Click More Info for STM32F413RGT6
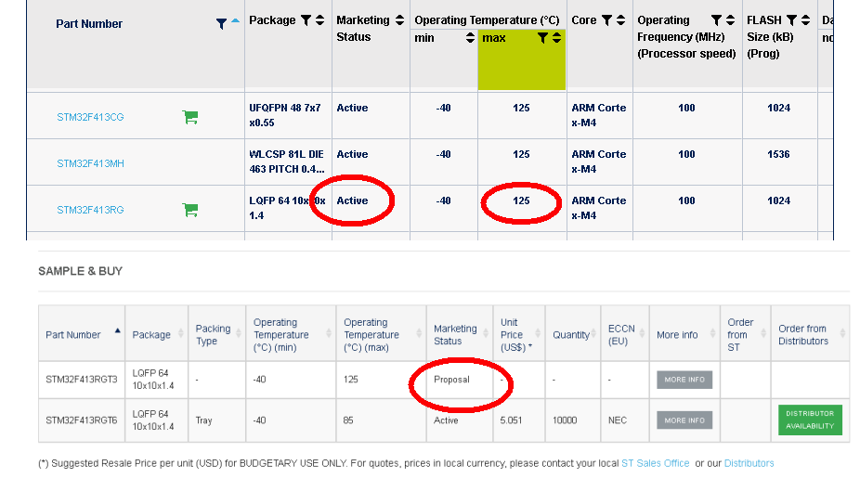860x504 pixels. point(684,420)
